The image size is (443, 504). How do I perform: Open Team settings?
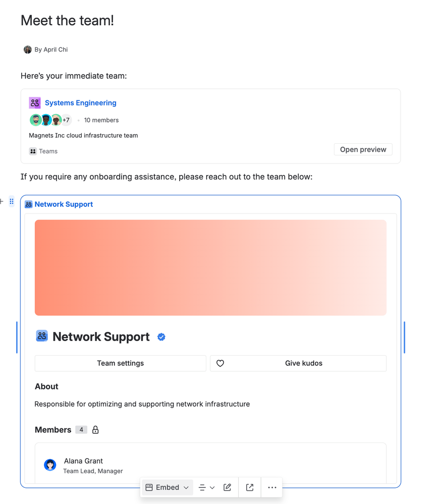click(x=120, y=363)
